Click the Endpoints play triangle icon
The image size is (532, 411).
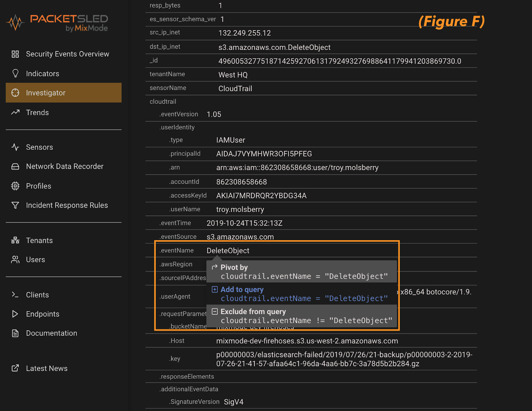tap(15, 314)
